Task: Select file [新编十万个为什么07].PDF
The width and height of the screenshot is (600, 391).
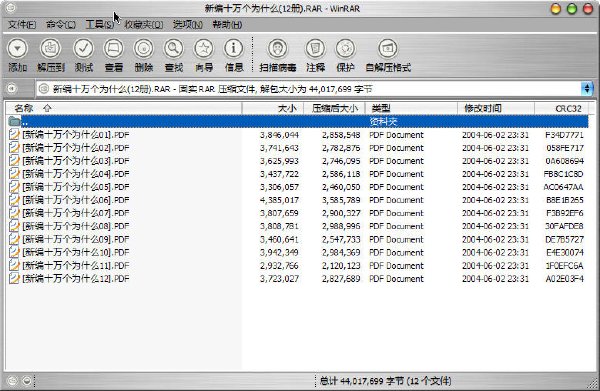Action: point(76,213)
